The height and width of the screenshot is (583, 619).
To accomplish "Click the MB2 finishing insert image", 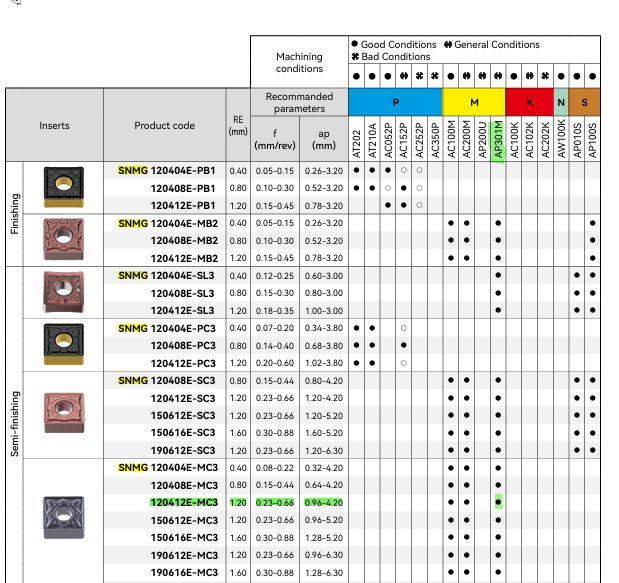I will click(x=64, y=239).
